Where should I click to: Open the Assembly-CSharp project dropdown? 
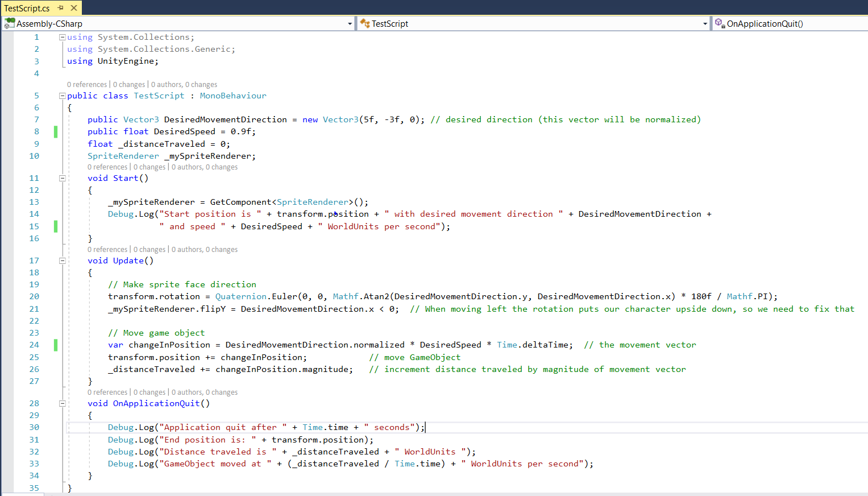(x=350, y=24)
